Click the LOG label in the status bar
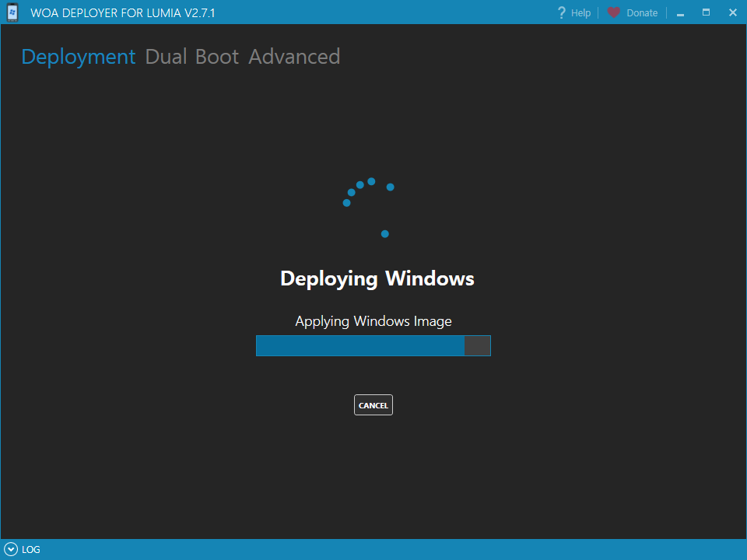The image size is (747, 560). pos(31,550)
